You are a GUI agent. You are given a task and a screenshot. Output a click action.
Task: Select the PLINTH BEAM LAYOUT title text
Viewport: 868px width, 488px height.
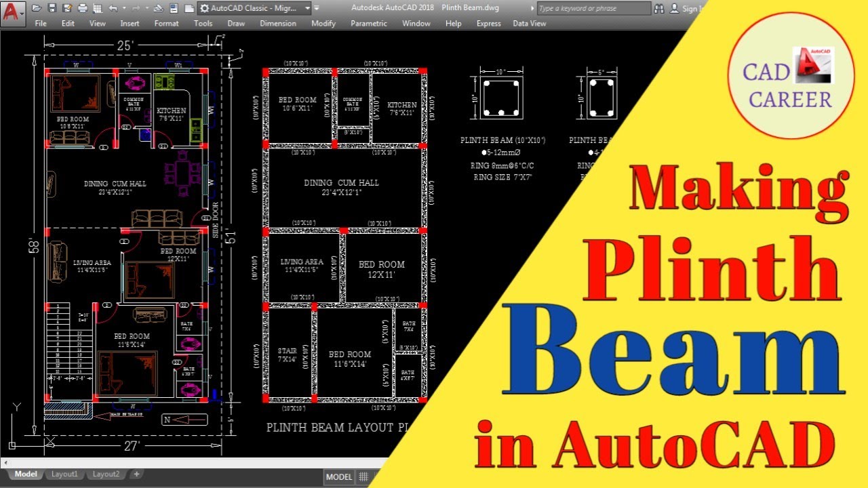[x=339, y=428]
